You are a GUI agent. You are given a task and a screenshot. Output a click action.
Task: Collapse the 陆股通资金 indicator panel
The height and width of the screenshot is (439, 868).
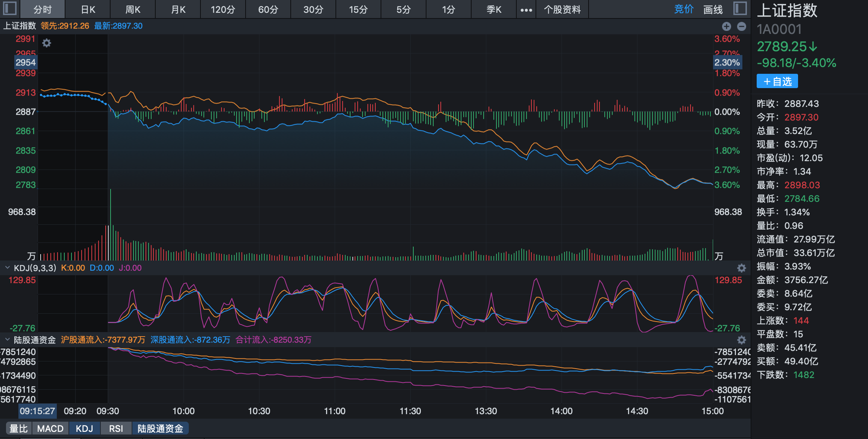[7, 340]
